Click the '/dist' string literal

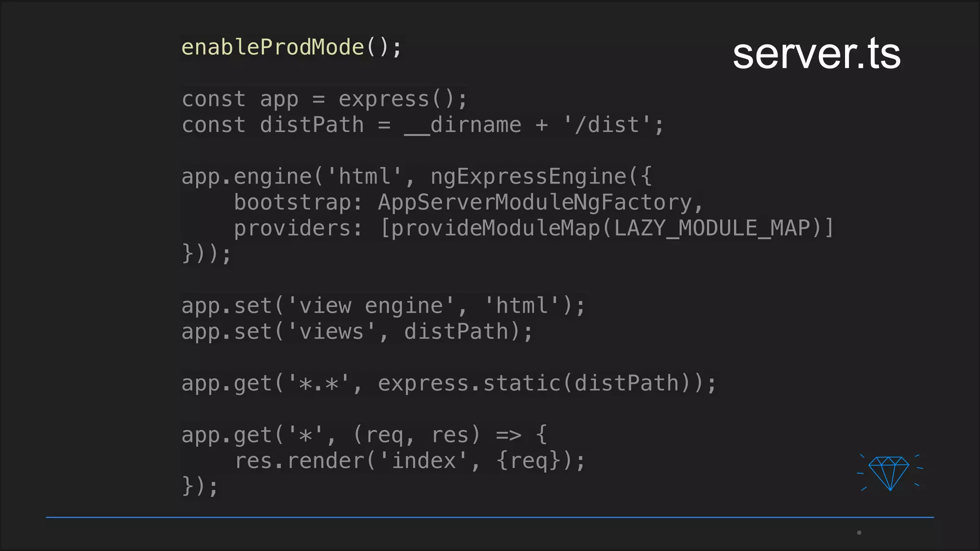606,125
